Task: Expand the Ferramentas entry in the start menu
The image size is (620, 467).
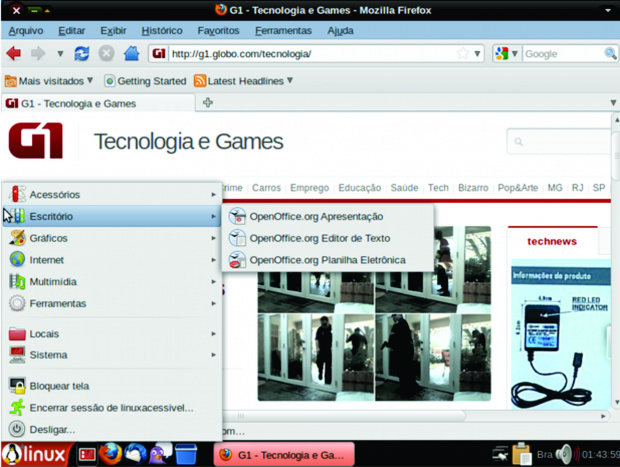Action: [112, 303]
